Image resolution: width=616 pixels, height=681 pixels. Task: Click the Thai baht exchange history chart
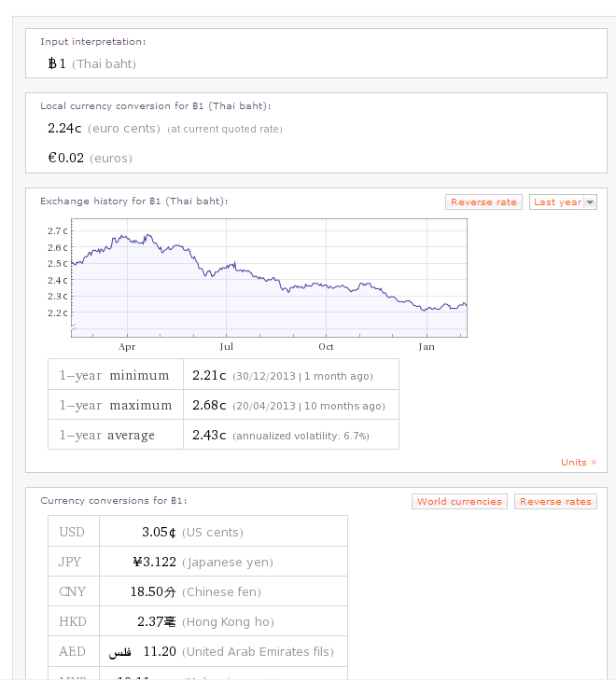269,278
